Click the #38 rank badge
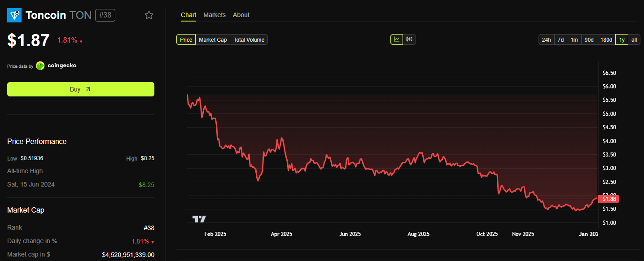Viewport: 644px width, 261px height. [105, 15]
